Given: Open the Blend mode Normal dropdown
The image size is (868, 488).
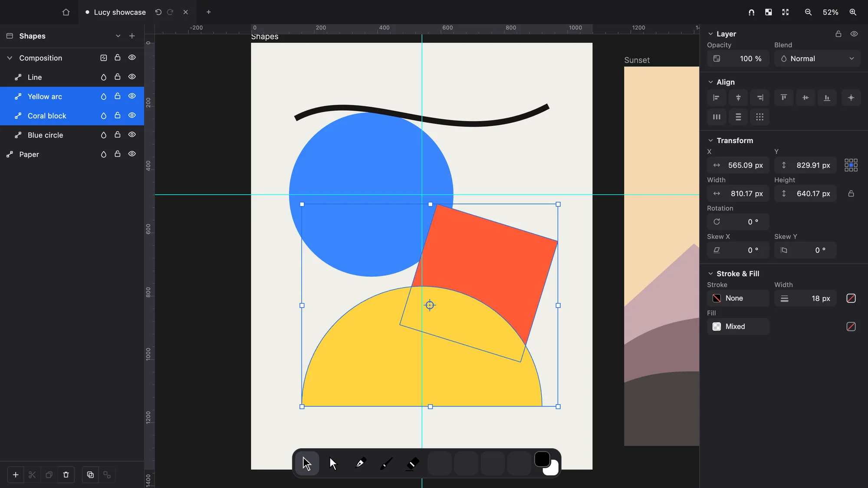Looking at the screenshot, I should [817, 59].
